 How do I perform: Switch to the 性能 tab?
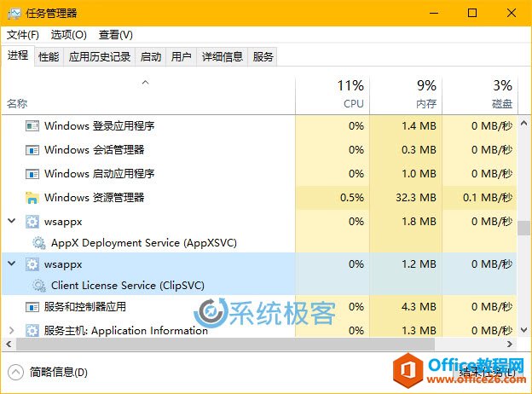pos(49,56)
